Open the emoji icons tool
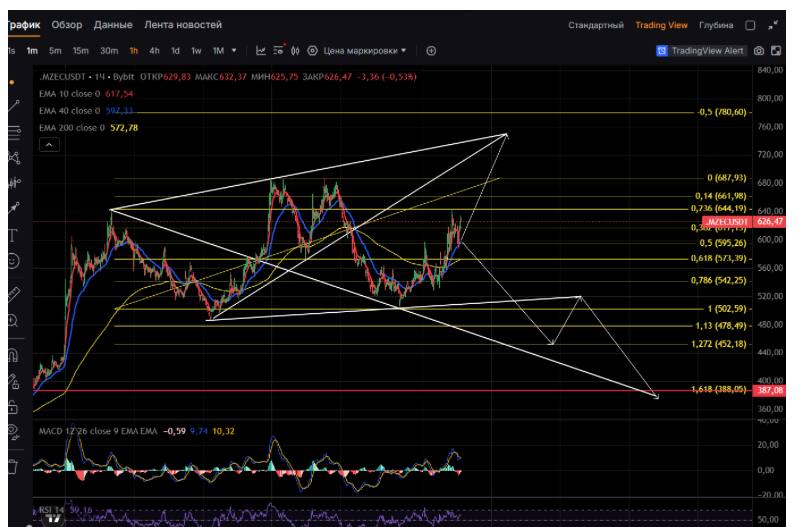812x527 pixels. [x=13, y=260]
